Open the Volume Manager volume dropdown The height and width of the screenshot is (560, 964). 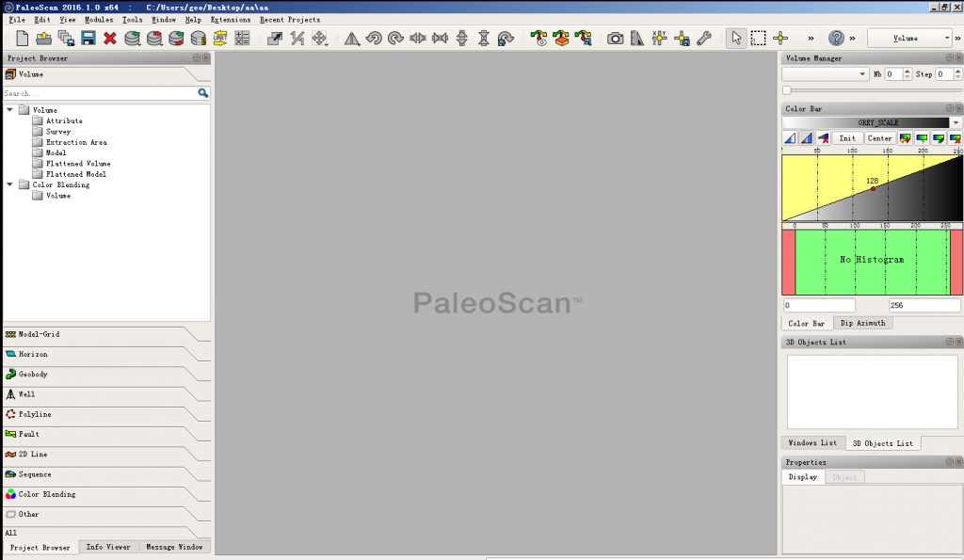coord(825,73)
